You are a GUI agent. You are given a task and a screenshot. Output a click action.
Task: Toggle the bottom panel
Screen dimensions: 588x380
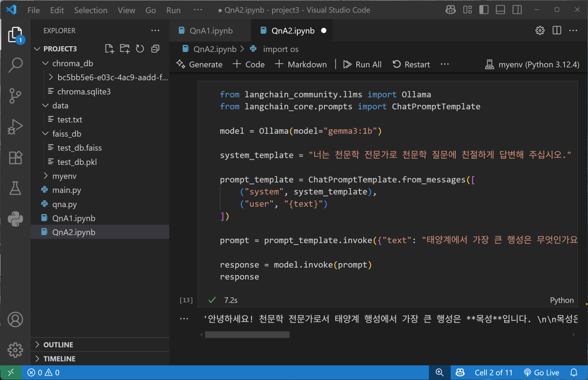click(500, 10)
